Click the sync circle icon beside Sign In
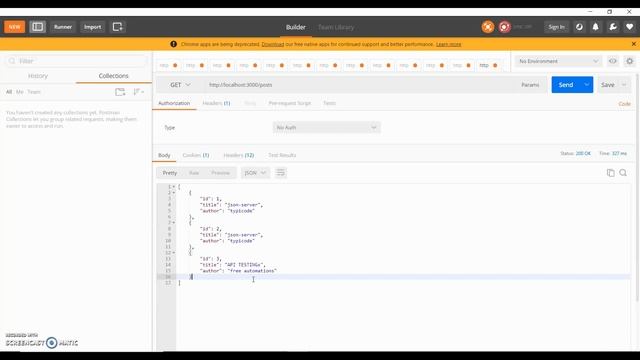This screenshot has height=360, width=640. [x=579, y=27]
